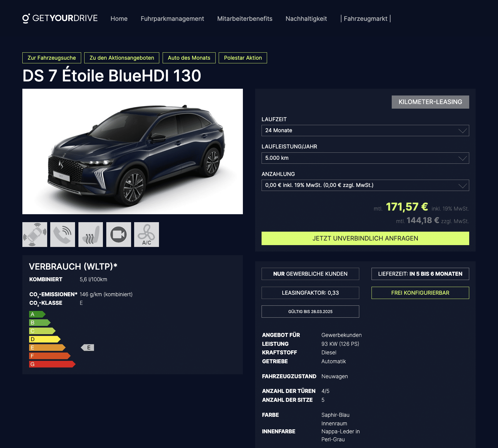This screenshot has height=448, width=498.
Task: Open the Anzahlung dropdown
Action: [x=365, y=185]
